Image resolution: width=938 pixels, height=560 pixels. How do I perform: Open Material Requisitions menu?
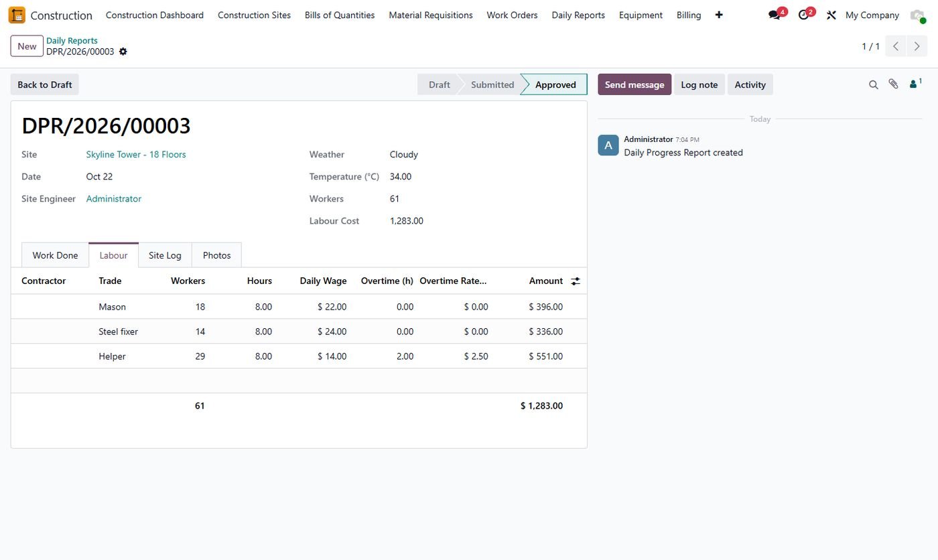[431, 15]
